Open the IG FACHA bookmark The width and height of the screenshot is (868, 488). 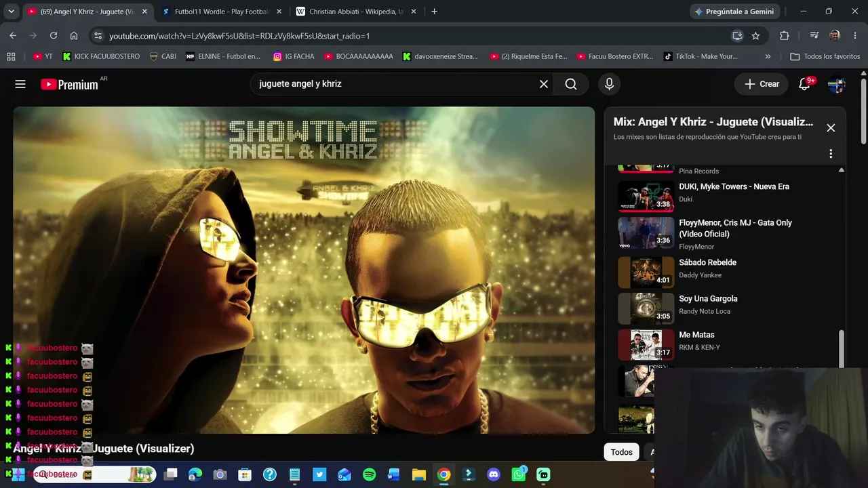294,56
